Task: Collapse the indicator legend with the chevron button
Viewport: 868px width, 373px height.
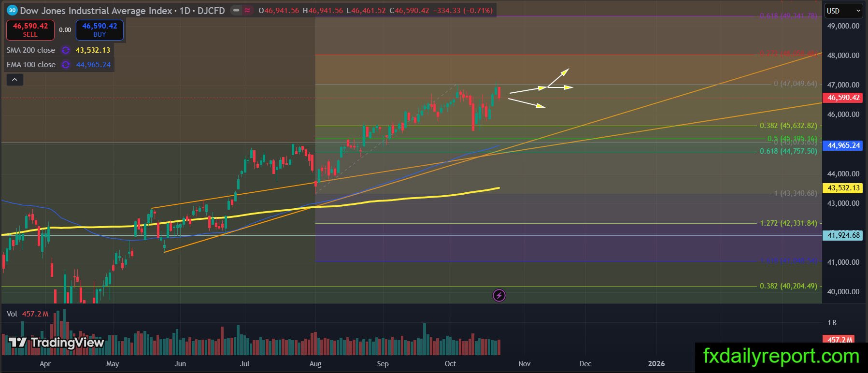Action: [14, 80]
